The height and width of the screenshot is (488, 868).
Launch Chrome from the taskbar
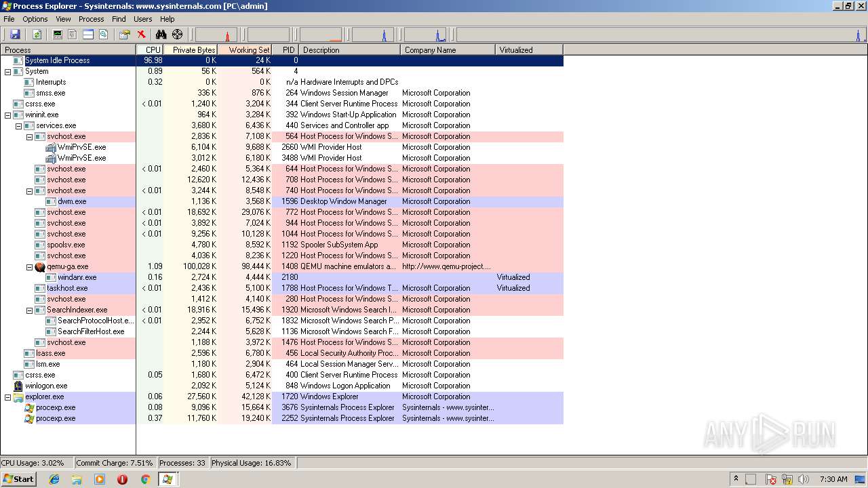(x=145, y=479)
